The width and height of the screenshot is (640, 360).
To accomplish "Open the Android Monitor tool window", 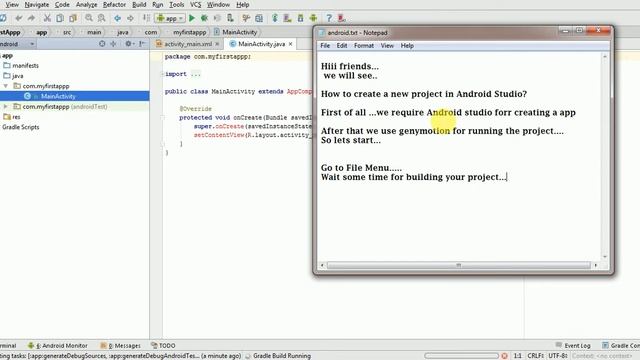I will click(x=58, y=345).
